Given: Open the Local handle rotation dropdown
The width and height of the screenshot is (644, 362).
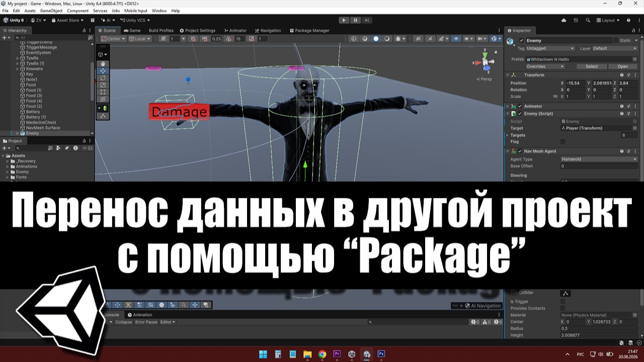Looking at the screenshot, I should [x=140, y=39].
